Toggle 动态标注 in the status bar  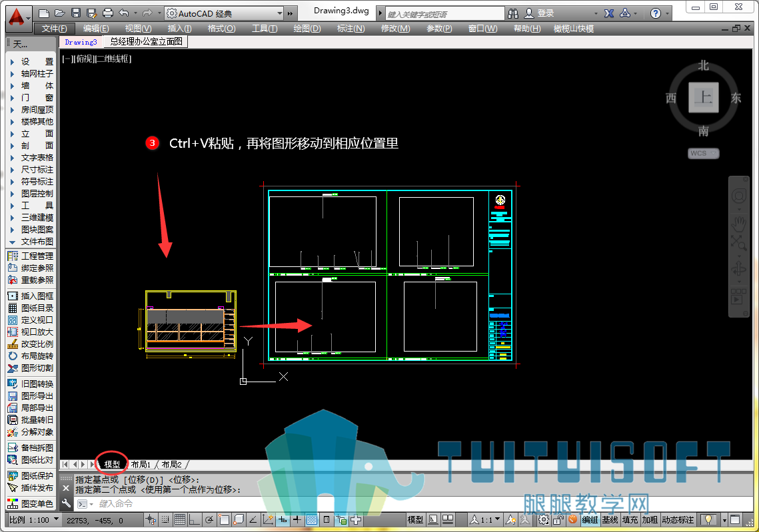678,520
